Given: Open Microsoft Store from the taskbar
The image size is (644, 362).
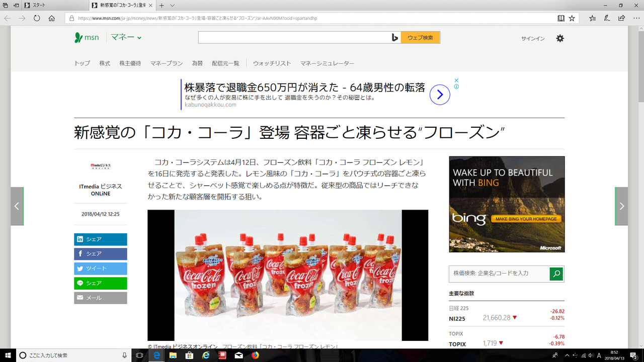Looking at the screenshot, I should (x=189, y=355).
